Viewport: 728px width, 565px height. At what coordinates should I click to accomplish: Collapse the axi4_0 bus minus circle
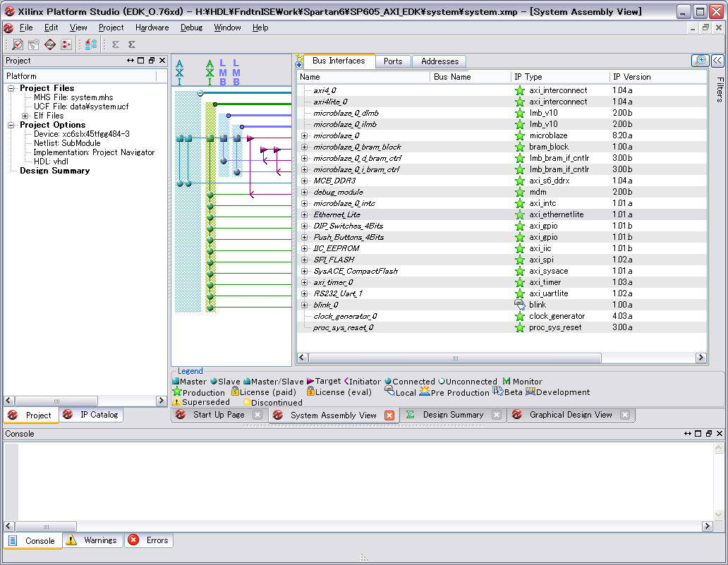pos(200,93)
